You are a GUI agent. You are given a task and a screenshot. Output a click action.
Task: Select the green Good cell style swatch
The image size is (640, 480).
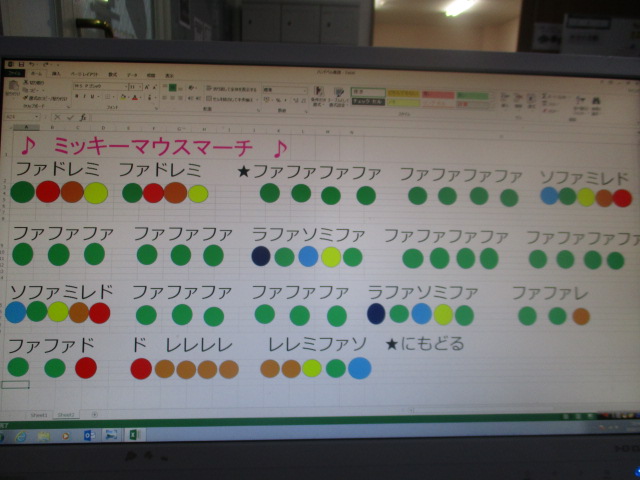pos(472,96)
